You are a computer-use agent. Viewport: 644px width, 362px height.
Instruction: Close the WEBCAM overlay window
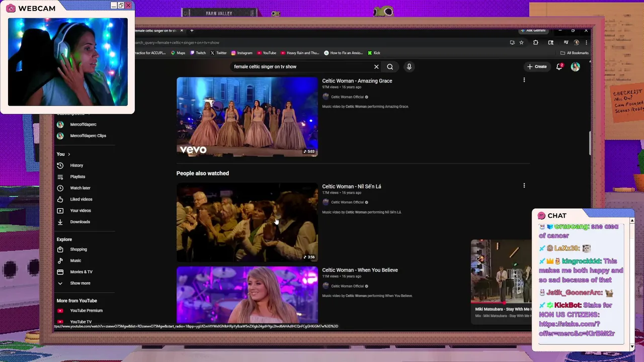pos(128,6)
